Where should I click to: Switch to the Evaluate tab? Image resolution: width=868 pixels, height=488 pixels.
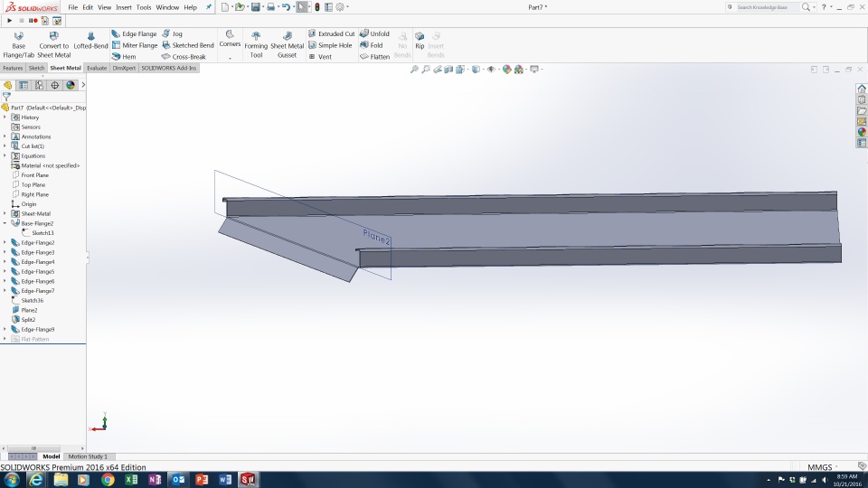tap(97, 68)
